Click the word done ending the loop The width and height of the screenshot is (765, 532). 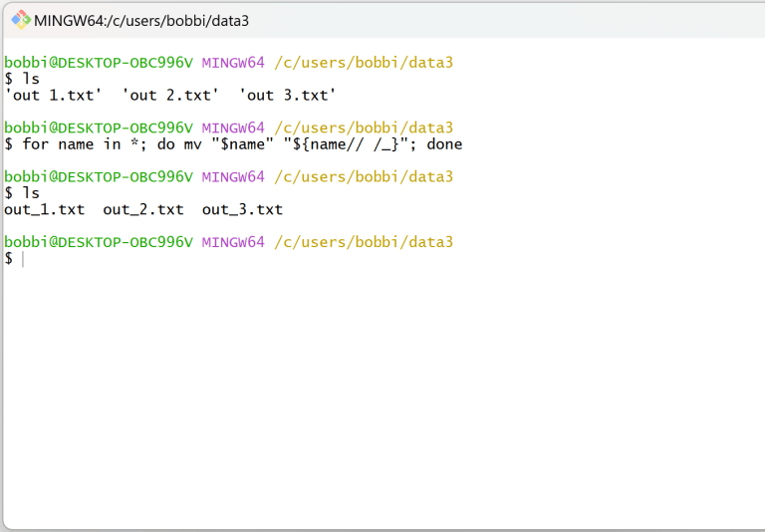point(444,144)
